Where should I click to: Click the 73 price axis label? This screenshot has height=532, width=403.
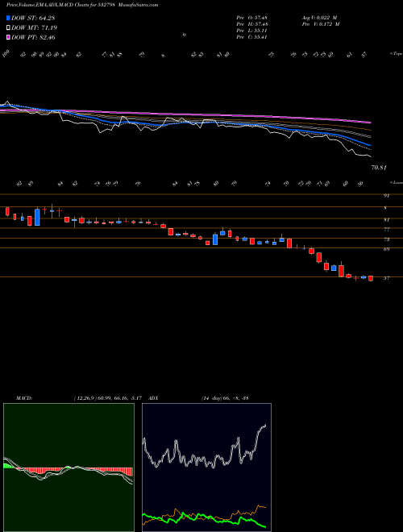(386, 239)
